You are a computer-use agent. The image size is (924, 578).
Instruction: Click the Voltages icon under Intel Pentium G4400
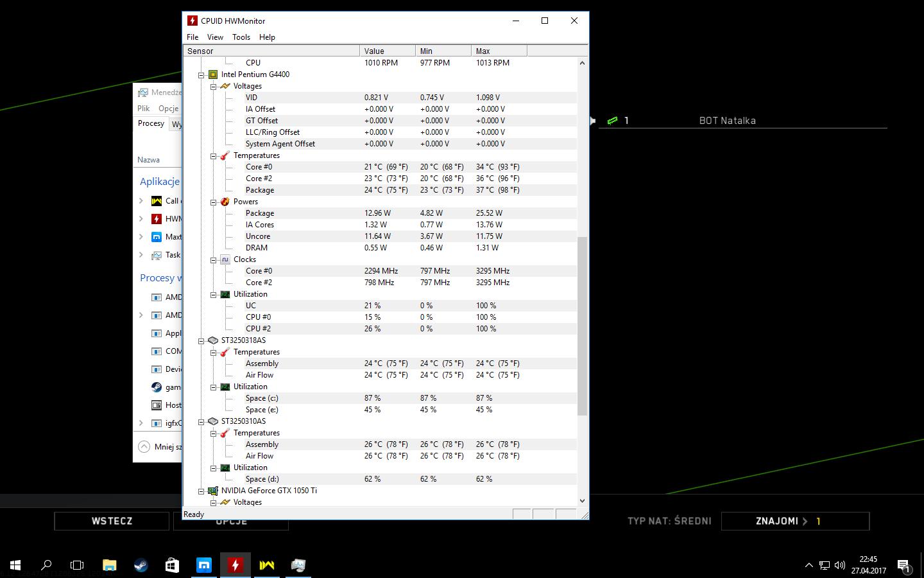[225, 86]
